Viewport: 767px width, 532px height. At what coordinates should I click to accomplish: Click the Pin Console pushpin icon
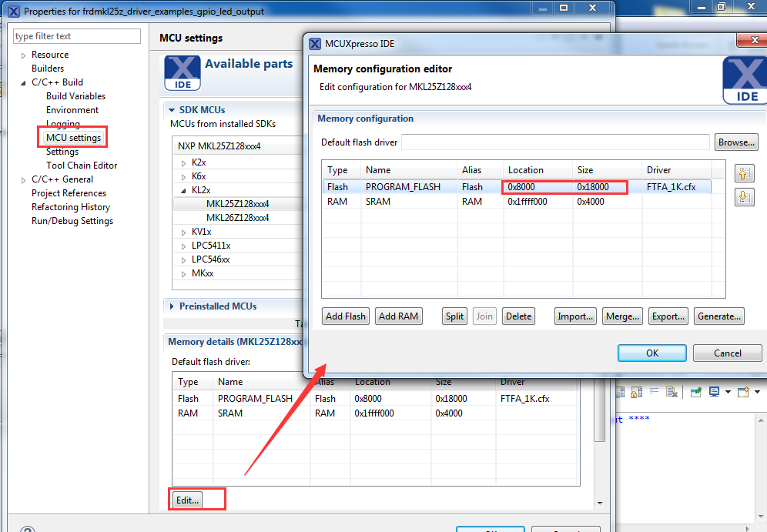click(x=696, y=392)
